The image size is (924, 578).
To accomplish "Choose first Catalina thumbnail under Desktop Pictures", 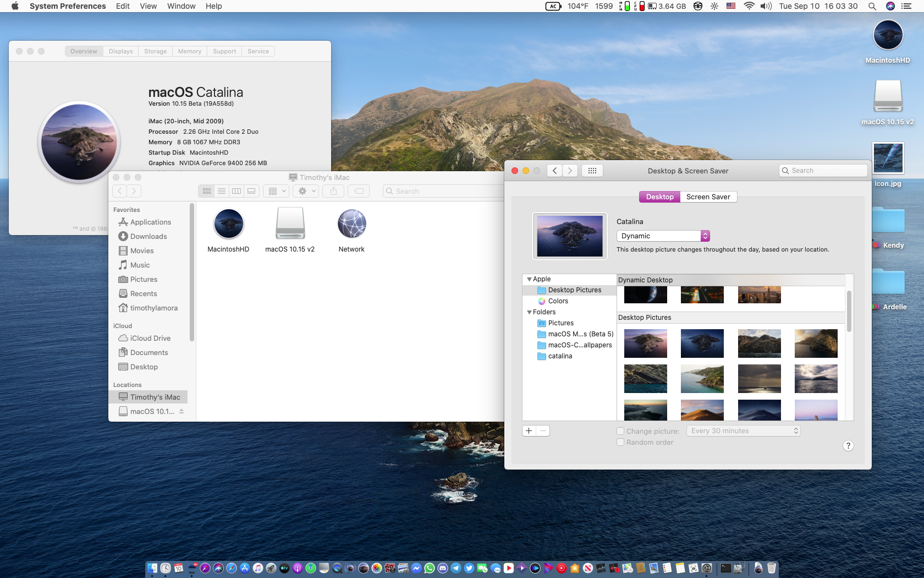I will (646, 343).
